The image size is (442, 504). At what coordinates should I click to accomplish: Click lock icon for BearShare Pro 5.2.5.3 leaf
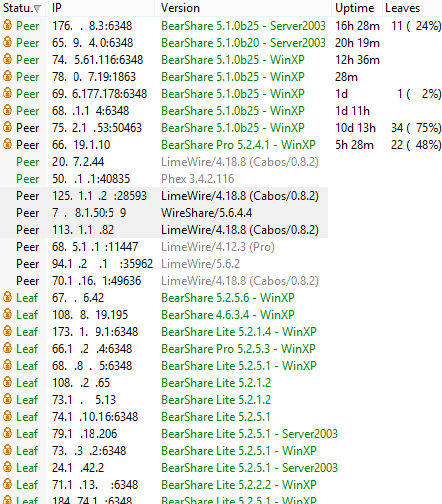[7, 348]
